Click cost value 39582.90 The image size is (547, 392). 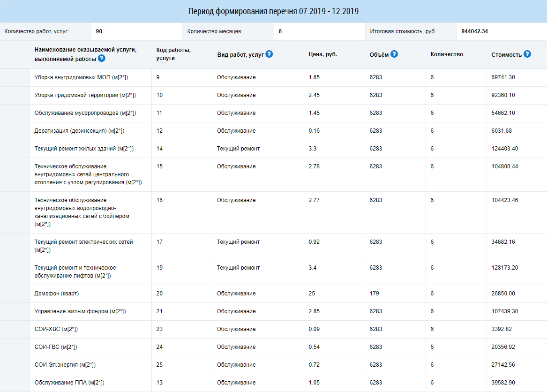503,383
